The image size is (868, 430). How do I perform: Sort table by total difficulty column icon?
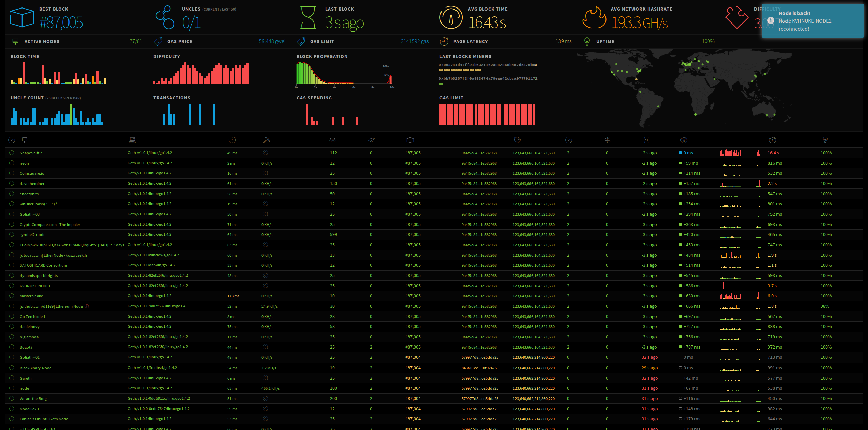pyautogui.click(x=517, y=140)
